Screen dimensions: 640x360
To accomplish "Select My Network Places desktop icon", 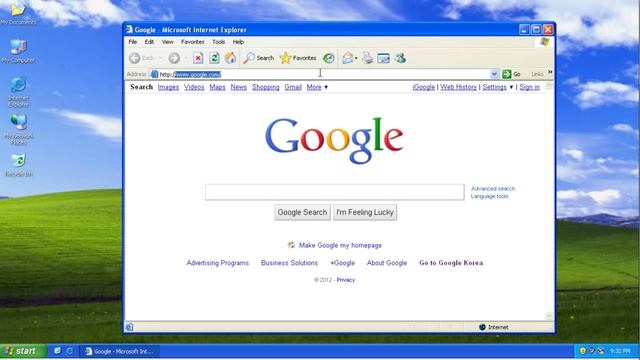I will point(19,130).
